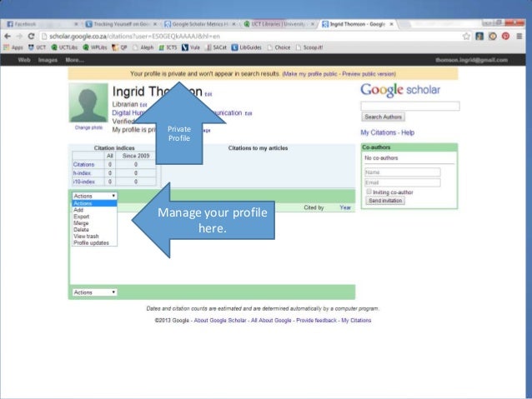Screen dimensions: 532x399
Task: Open the SACat bookmark
Action: point(216,47)
